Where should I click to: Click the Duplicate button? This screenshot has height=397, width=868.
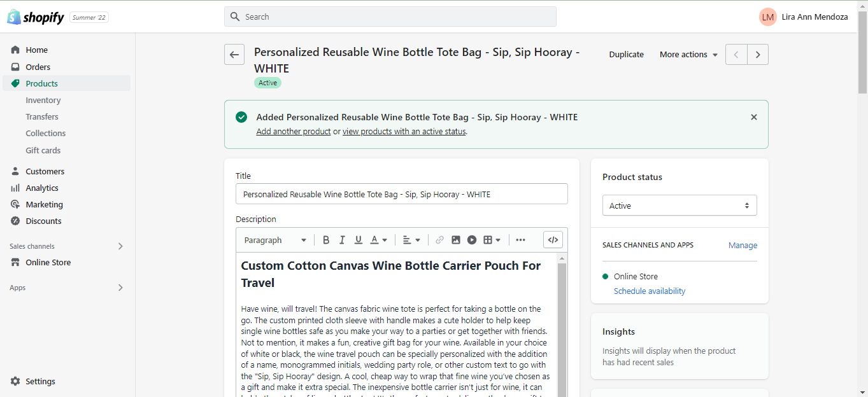(626, 55)
